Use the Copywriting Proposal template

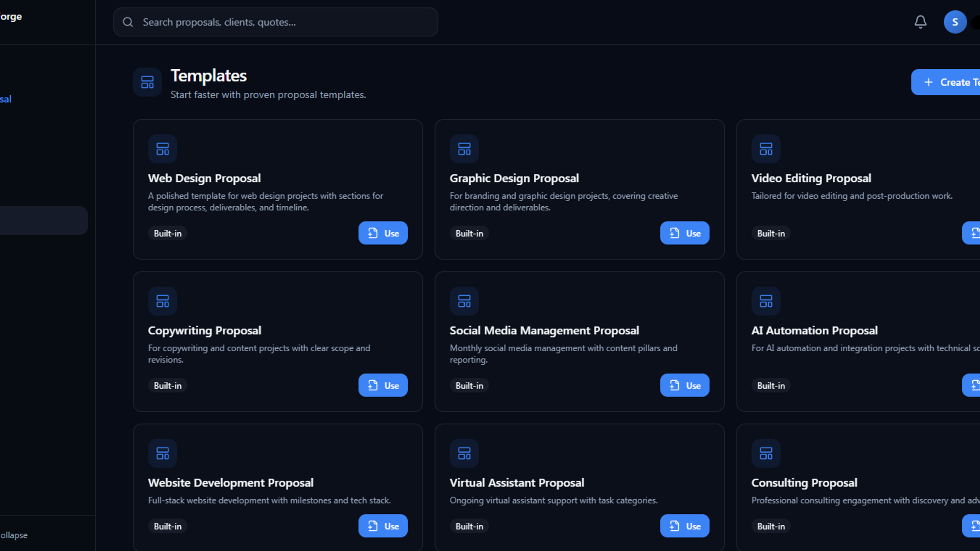(x=383, y=385)
